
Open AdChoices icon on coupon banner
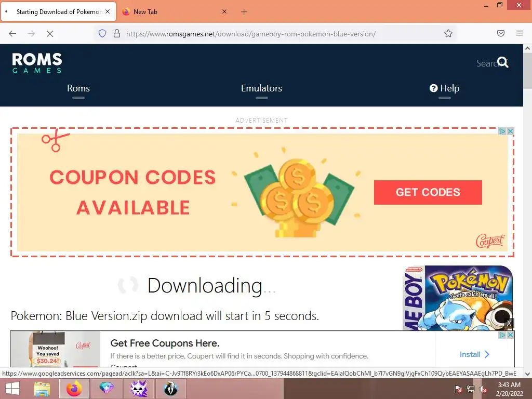click(x=502, y=131)
